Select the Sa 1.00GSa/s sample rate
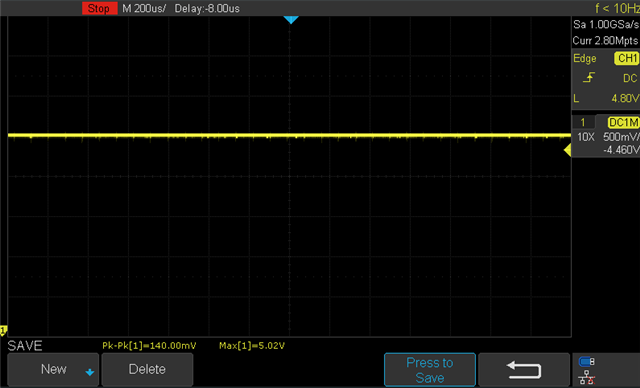 (606, 24)
